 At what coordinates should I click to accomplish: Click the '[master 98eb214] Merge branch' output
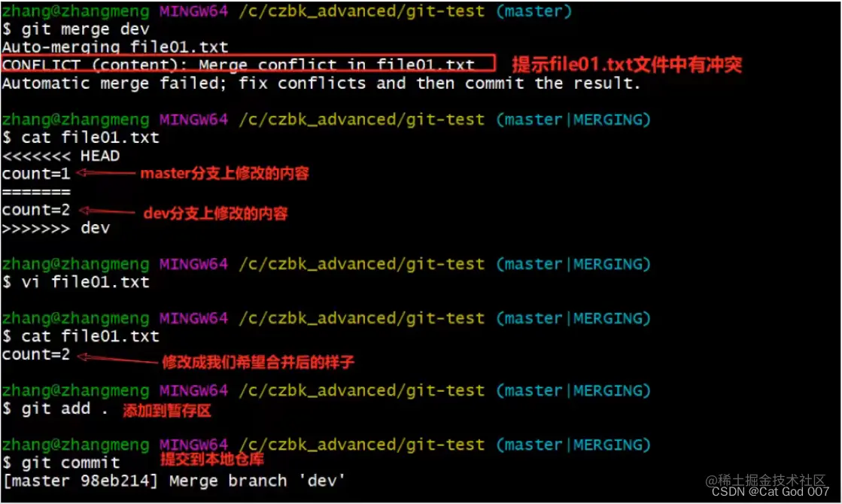tap(174, 481)
